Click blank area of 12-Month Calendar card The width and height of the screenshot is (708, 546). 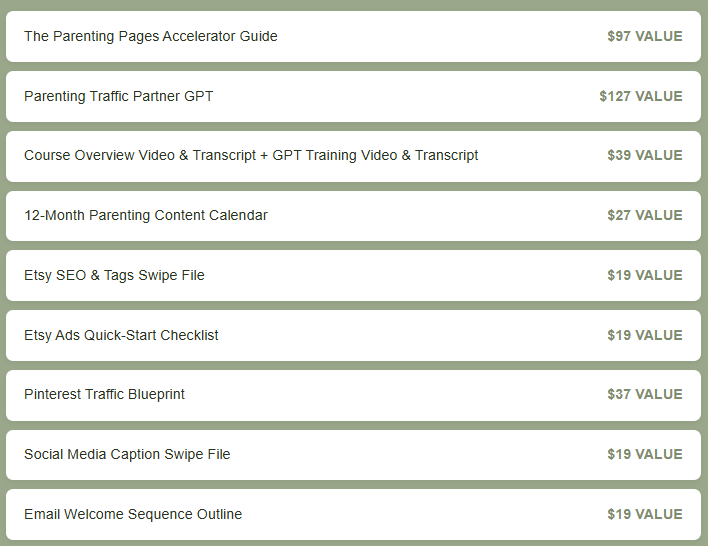433,215
